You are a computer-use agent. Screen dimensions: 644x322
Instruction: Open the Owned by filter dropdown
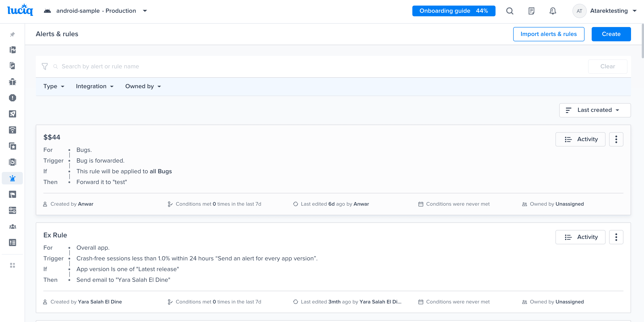point(143,86)
